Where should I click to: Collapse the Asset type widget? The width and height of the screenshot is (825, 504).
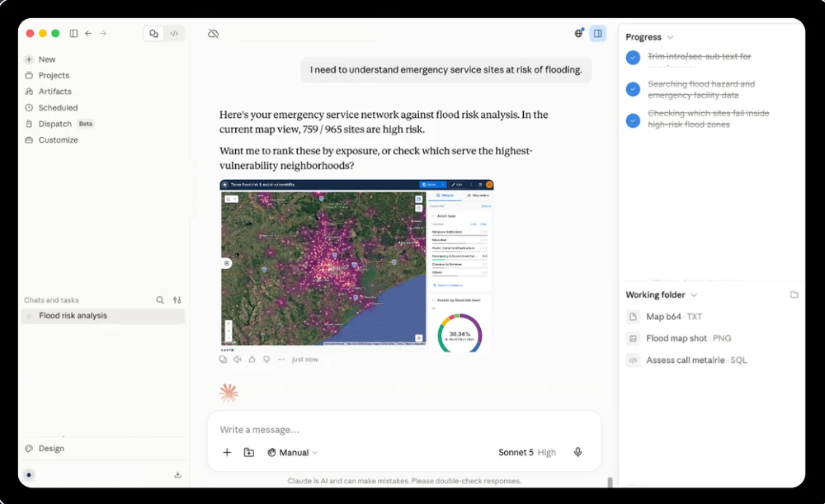pyautogui.click(x=433, y=215)
